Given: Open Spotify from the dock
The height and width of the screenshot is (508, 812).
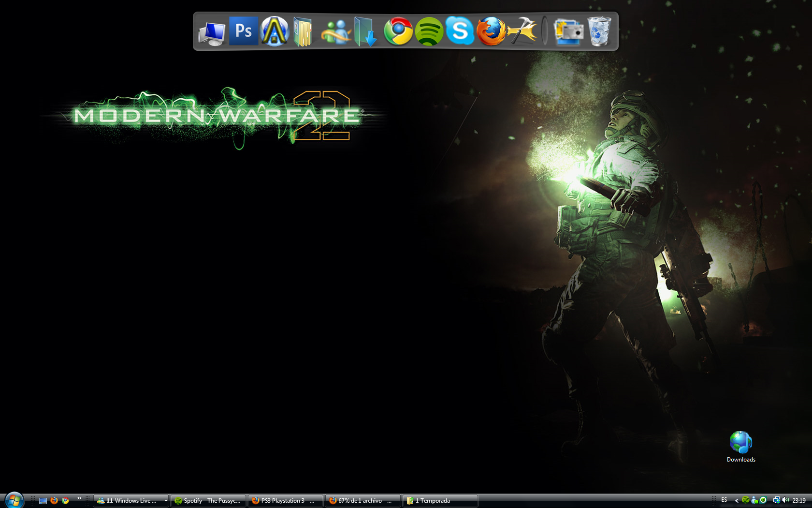Looking at the screenshot, I should [429, 31].
